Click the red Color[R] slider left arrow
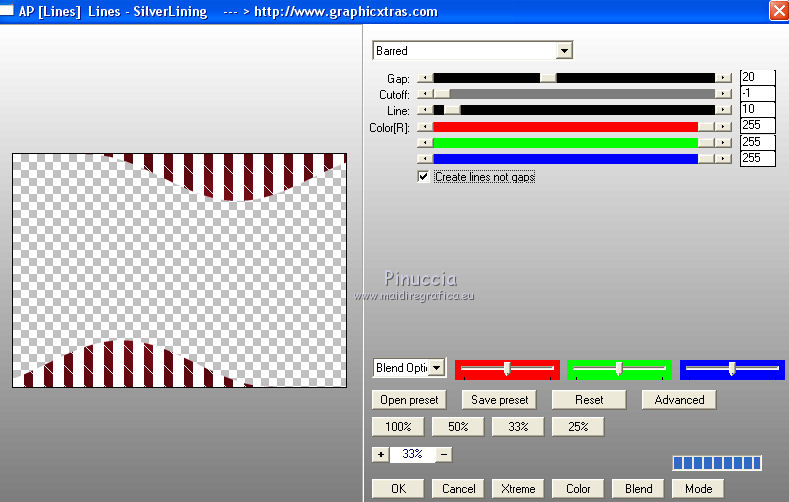This screenshot has height=502, width=789. coord(425,127)
